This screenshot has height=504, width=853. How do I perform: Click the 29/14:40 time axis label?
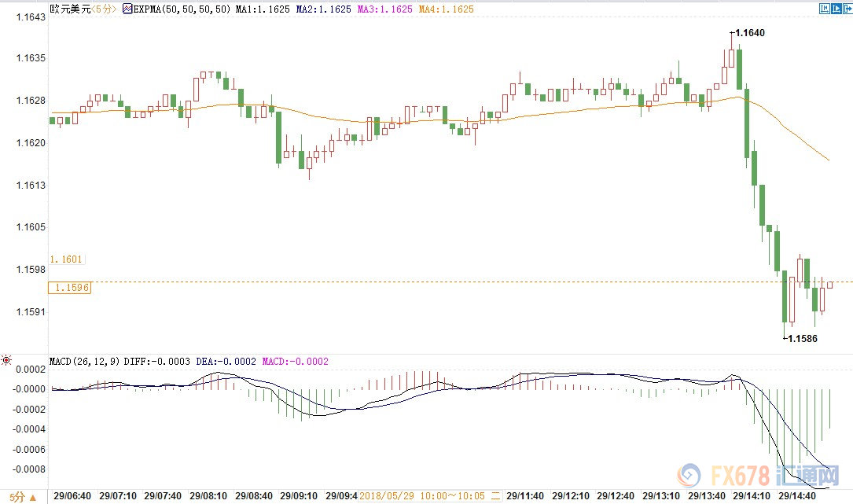coord(797,496)
